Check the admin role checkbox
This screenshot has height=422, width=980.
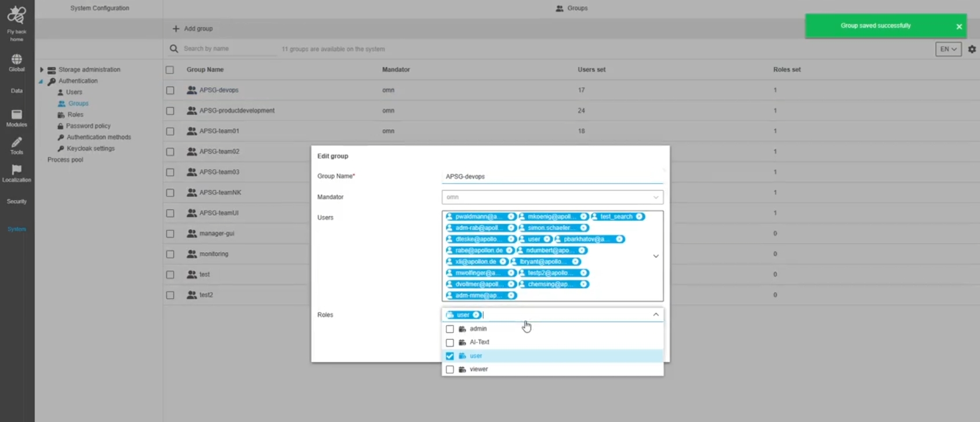tap(449, 329)
